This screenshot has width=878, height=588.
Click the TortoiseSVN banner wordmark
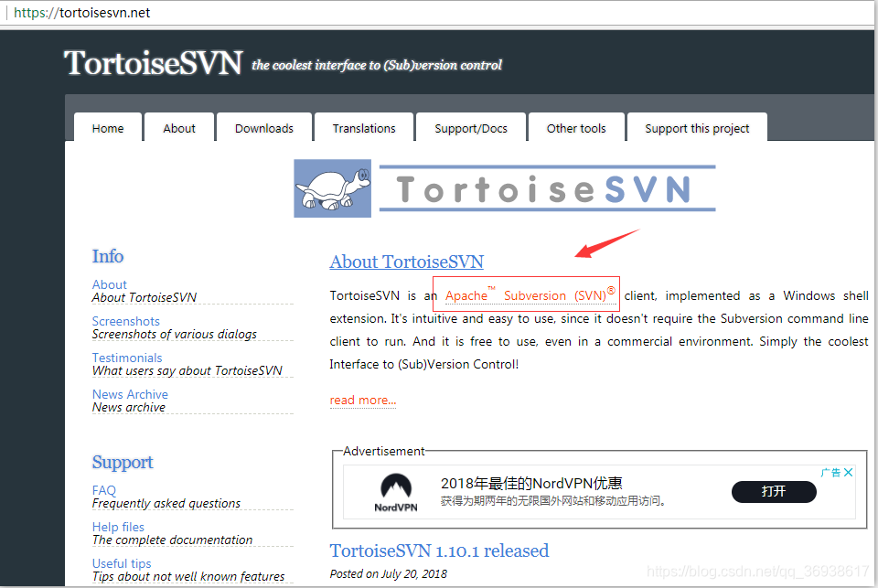pyautogui.click(x=547, y=188)
